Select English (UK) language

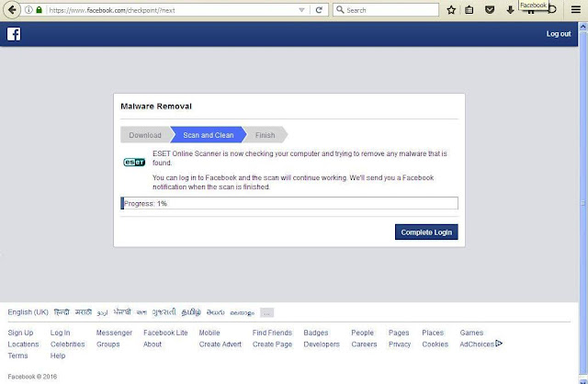click(x=28, y=312)
